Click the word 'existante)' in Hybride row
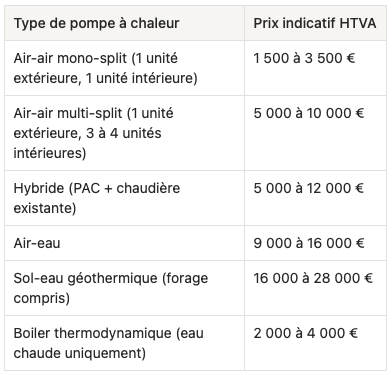The width and height of the screenshot is (392, 375). pyautogui.click(x=45, y=208)
